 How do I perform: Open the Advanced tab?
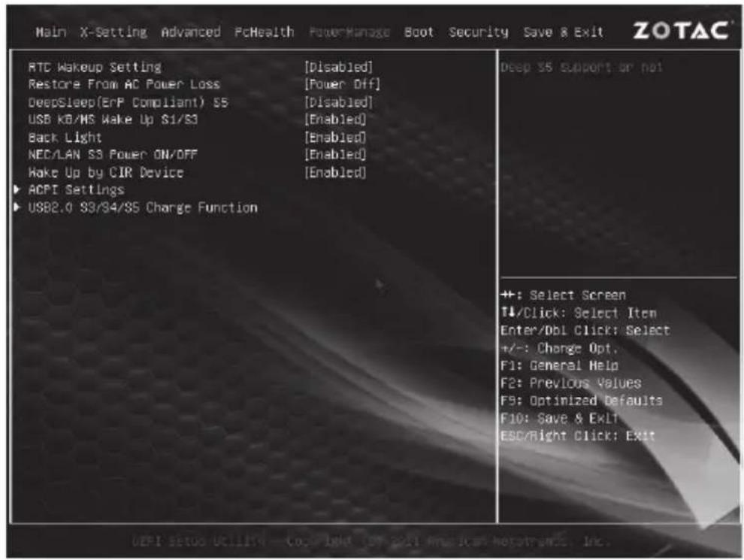coord(191,32)
